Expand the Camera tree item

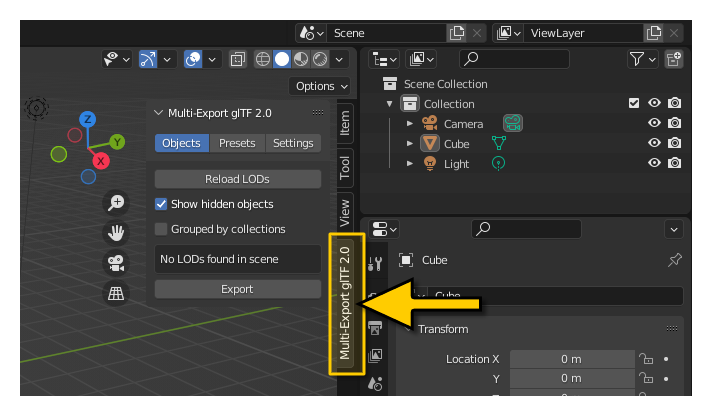[x=410, y=124]
